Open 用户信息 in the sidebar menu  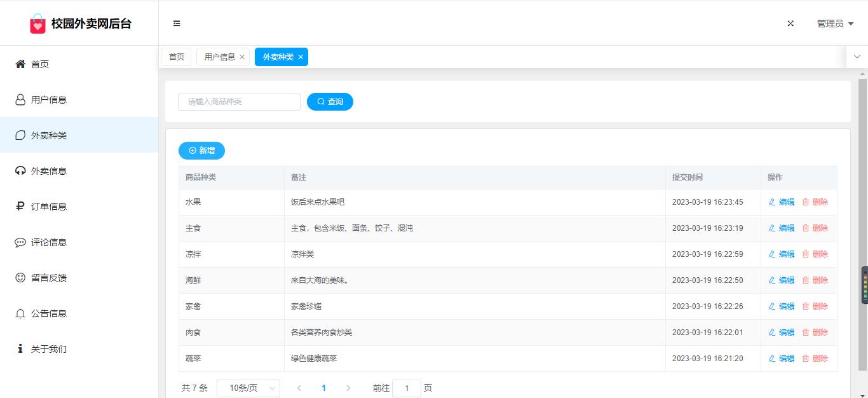[49, 100]
